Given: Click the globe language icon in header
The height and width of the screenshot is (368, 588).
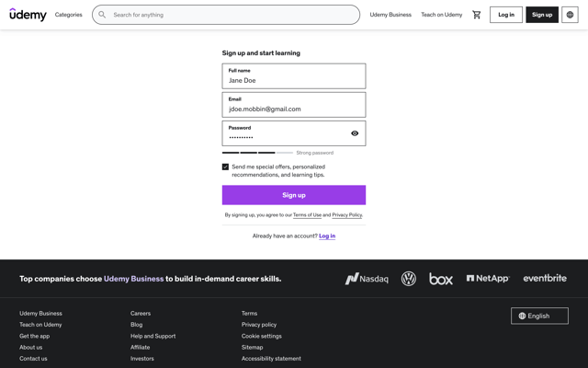Looking at the screenshot, I should [570, 15].
